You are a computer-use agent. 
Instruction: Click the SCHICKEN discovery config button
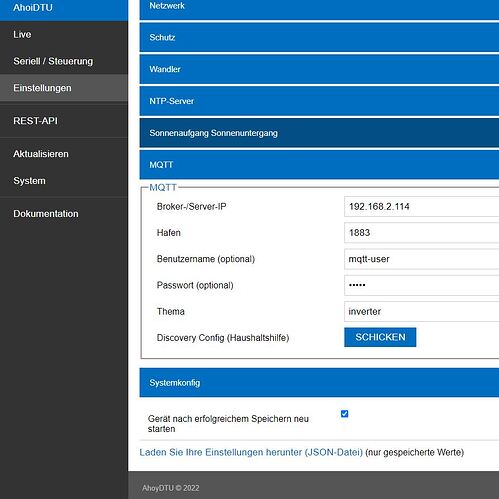coord(380,337)
